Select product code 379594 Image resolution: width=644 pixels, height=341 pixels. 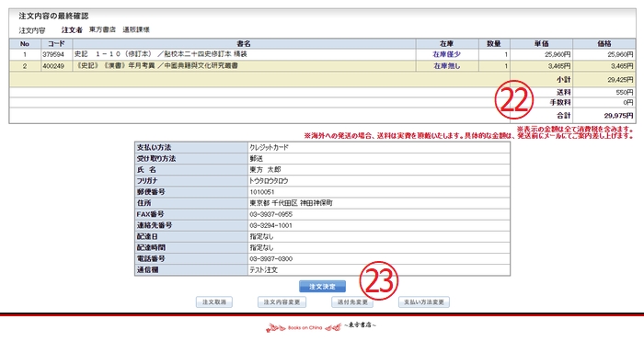(x=53, y=54)
